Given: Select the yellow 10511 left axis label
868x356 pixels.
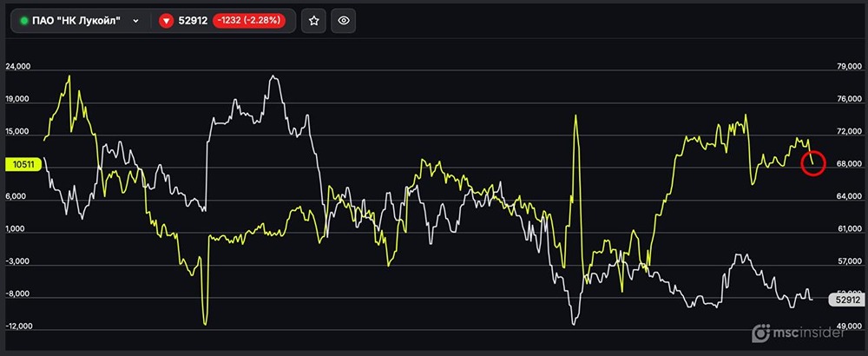Looking at the screenshot, I should tap(23, 164).
